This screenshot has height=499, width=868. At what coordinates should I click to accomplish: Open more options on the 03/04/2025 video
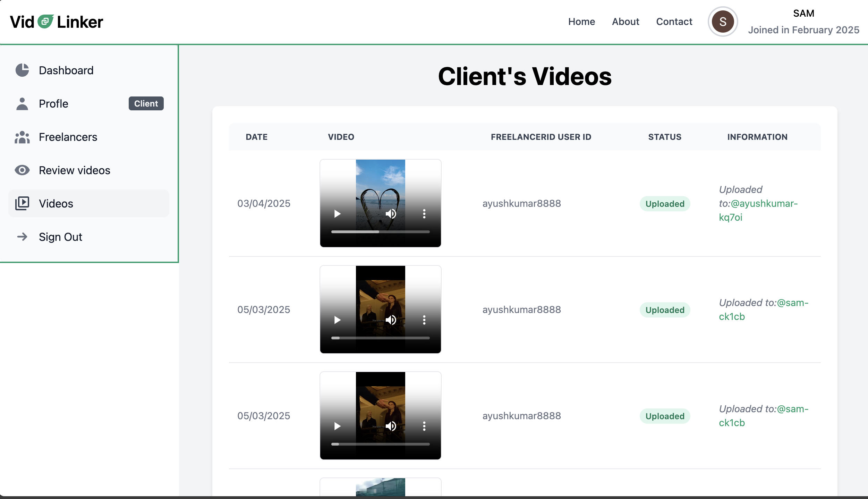[424, 214]
